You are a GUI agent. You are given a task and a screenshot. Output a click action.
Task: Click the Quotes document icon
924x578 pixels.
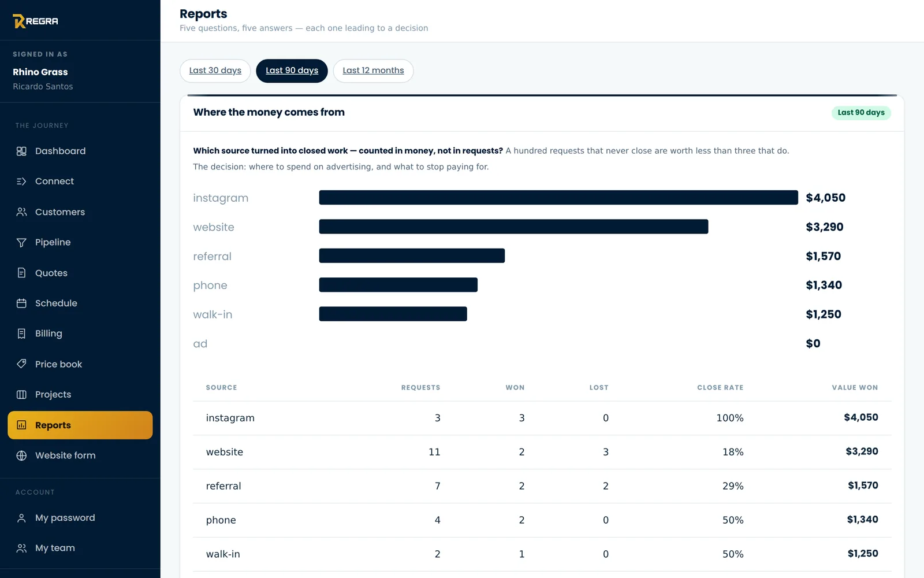pos(21,273)
